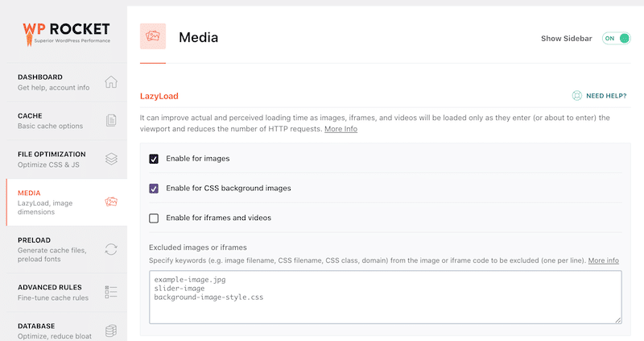Open More info link for excluded images

603,260
